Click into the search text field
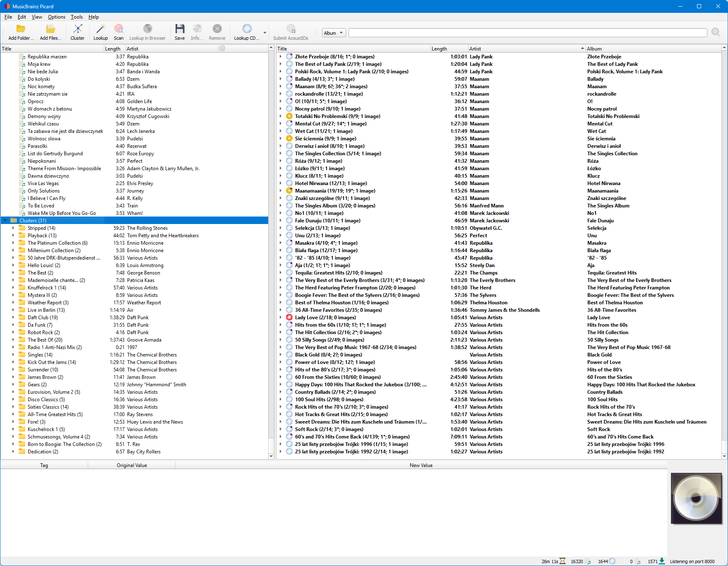Screen dimensions: 728x566 coord(527,33)
